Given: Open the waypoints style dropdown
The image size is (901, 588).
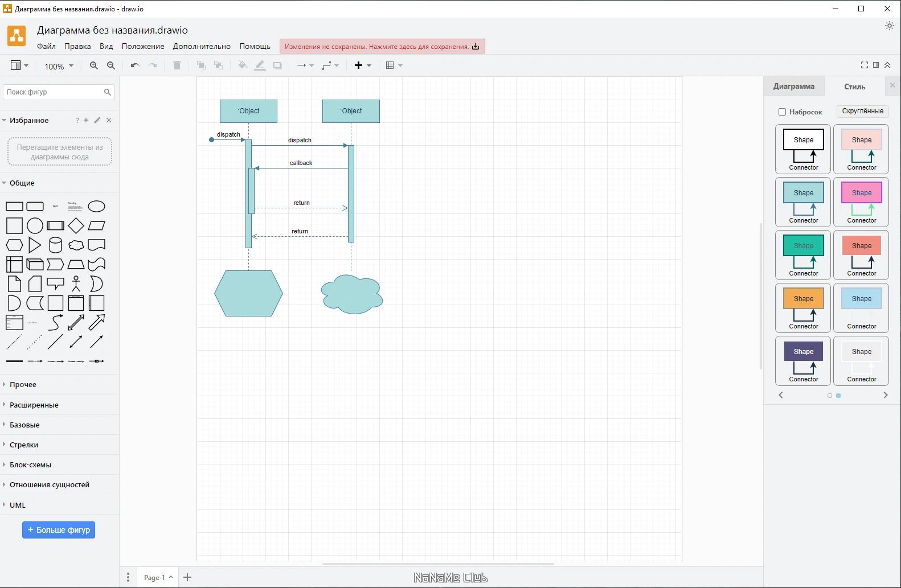Looking at the screenshot, I should (330, 65).
